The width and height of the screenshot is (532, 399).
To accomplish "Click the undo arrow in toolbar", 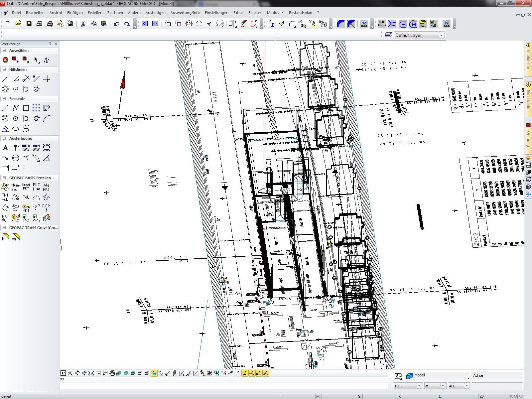I will (x=117, y=24).
